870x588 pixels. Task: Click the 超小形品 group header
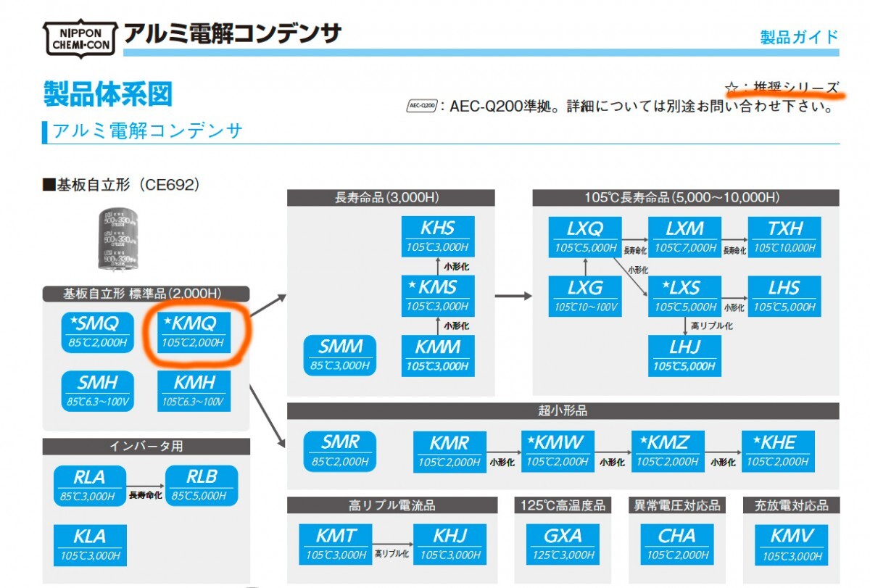[563, 410]
